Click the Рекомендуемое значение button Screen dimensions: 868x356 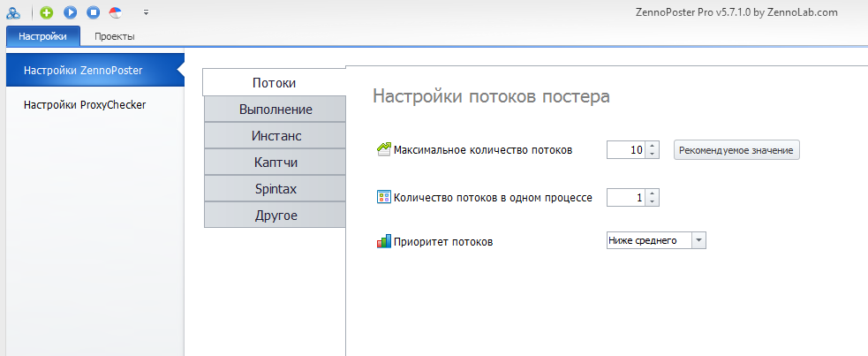736,149
